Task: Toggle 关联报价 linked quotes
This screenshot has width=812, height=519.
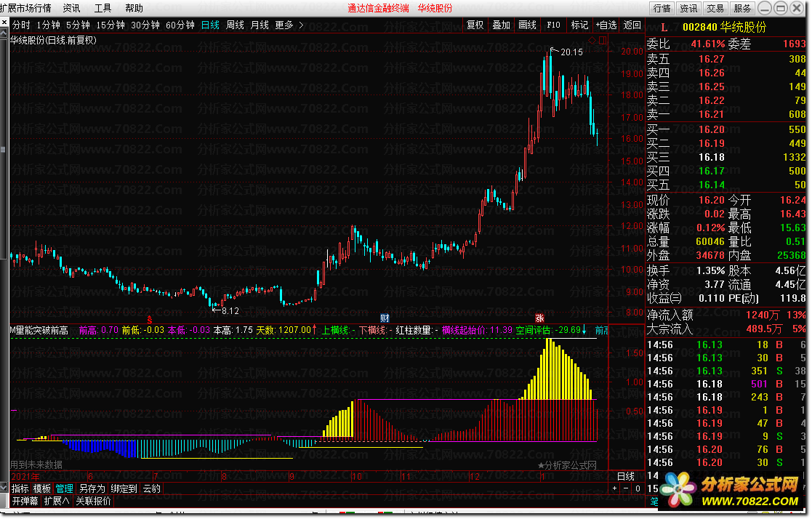Action: (x=94, y=501)
